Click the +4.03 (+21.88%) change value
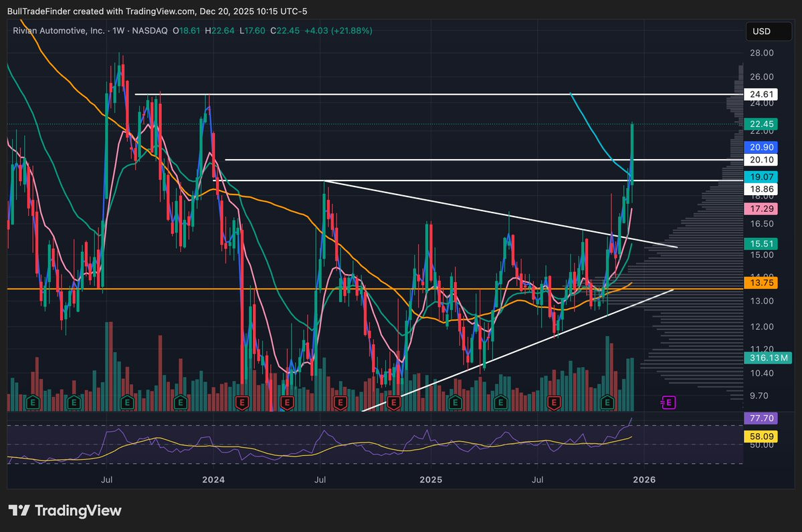802x532 pixels. pyautogui.click(x=338, y=31)
